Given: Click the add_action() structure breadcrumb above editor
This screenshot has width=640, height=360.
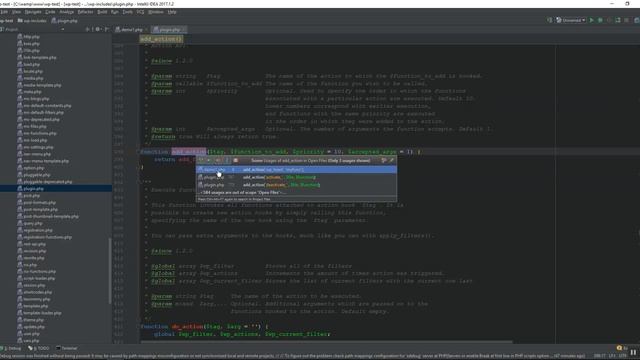Looking at the screenshot, I should pyautogui.click(x=161, y=39).
